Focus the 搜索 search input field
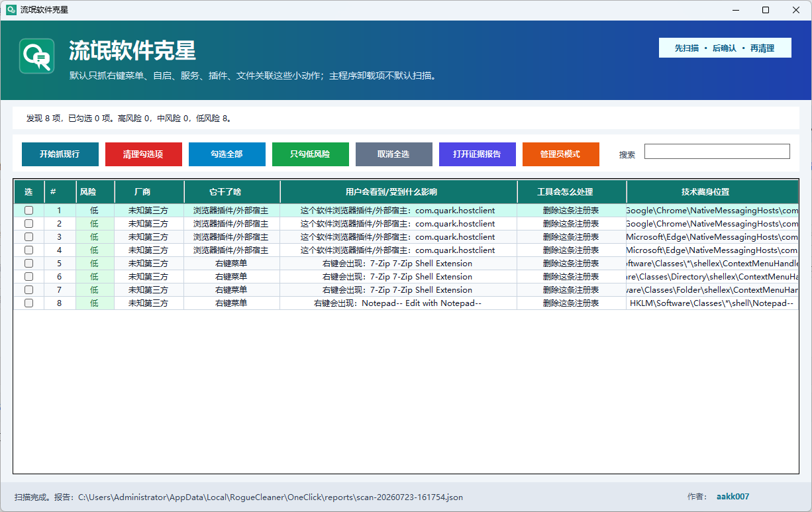The image size is (812, 512). pyautogui.click(x=717, y=152)
